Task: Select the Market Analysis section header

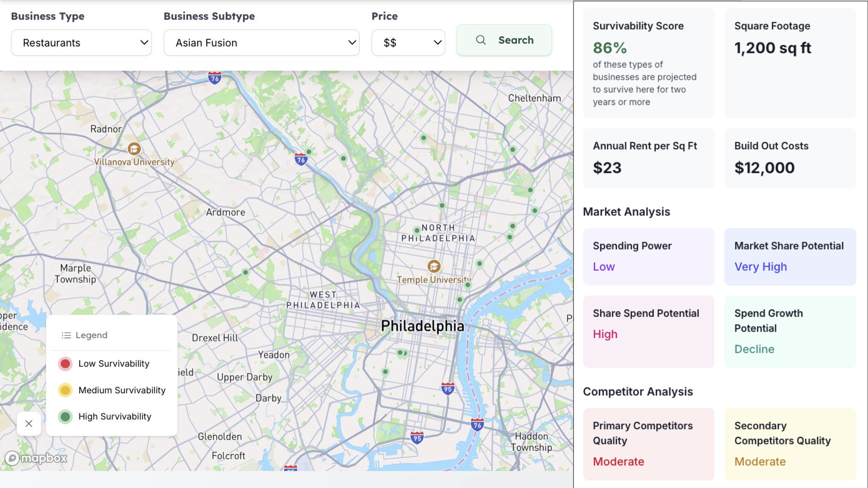Action: [627, 211]
